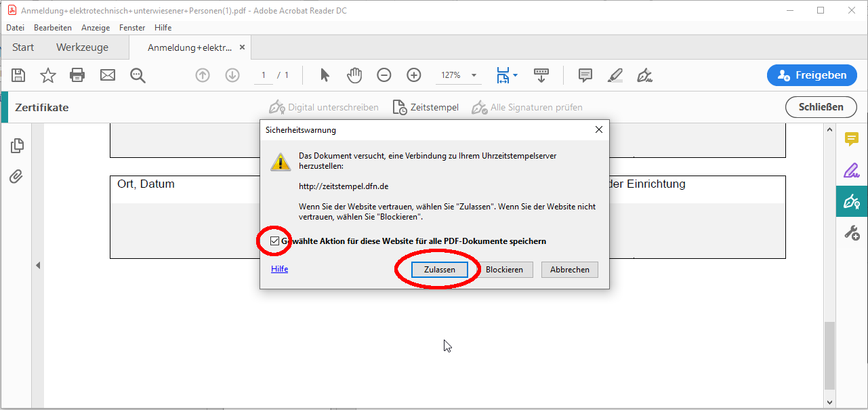The width and height of the screenshot is (868, 410).
Task: Expand the 127% zoom level dropdown
Action: click(x=474, y=75)
